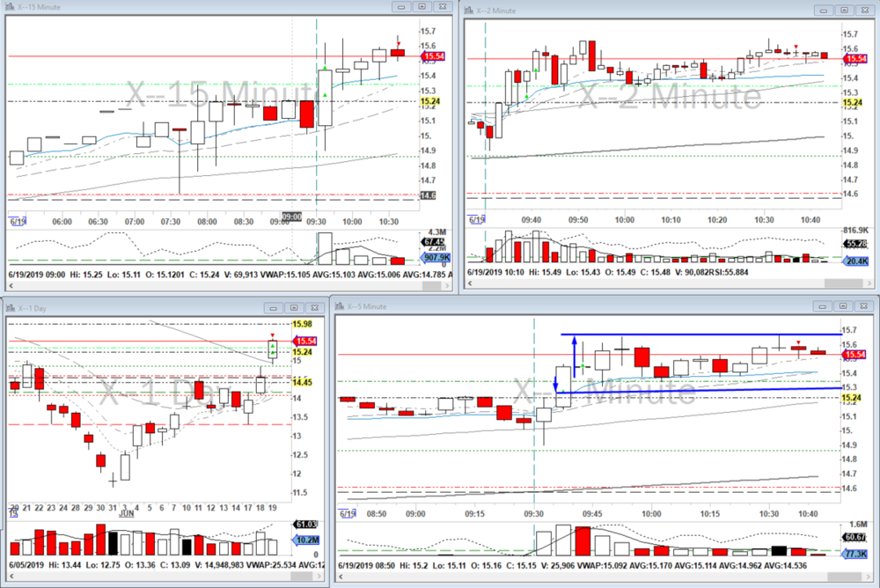Close the X--2 Minute chart window

[865, 10]
